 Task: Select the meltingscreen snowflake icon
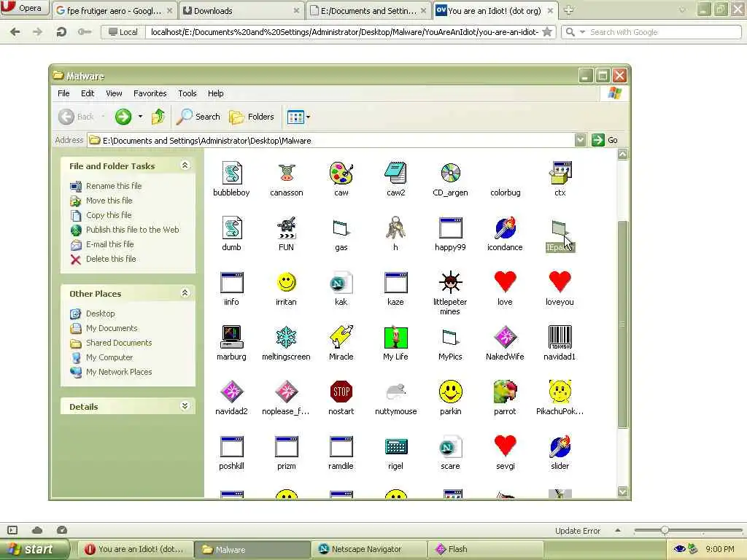coord(286,338)
